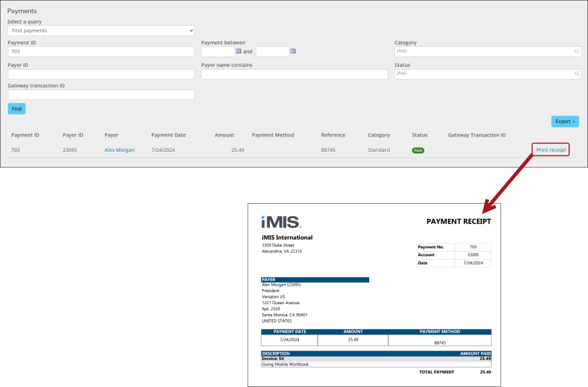Click the green Paid status badge
This screenshot has height=387, width=588.
pos(418,150)
